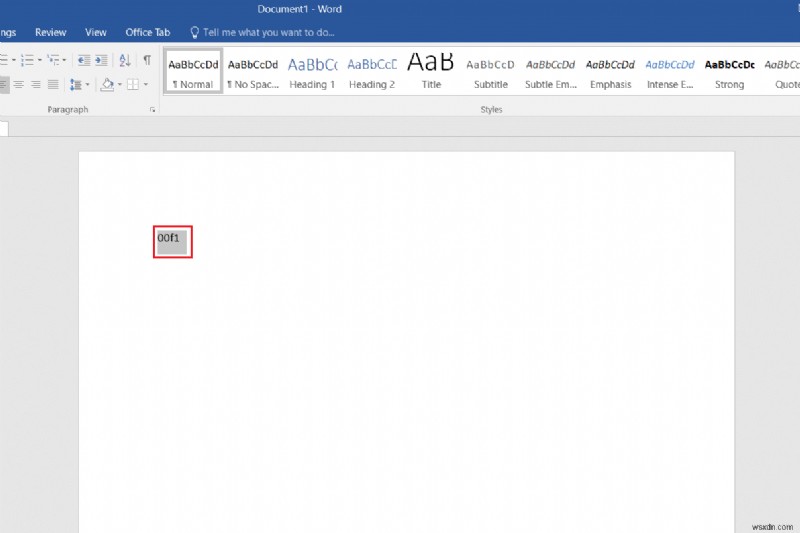Viewport: 800px width, 533px height.
Task: Expand the Line Spacing dropdown arrow
Action: pos(88,85)
